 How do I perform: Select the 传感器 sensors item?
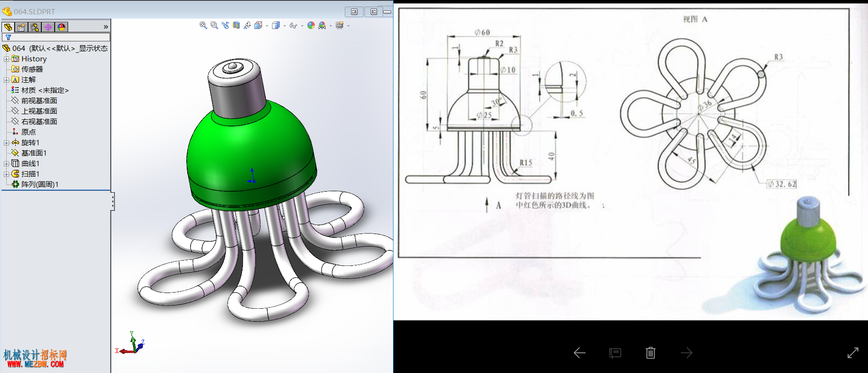pos(32,69)
